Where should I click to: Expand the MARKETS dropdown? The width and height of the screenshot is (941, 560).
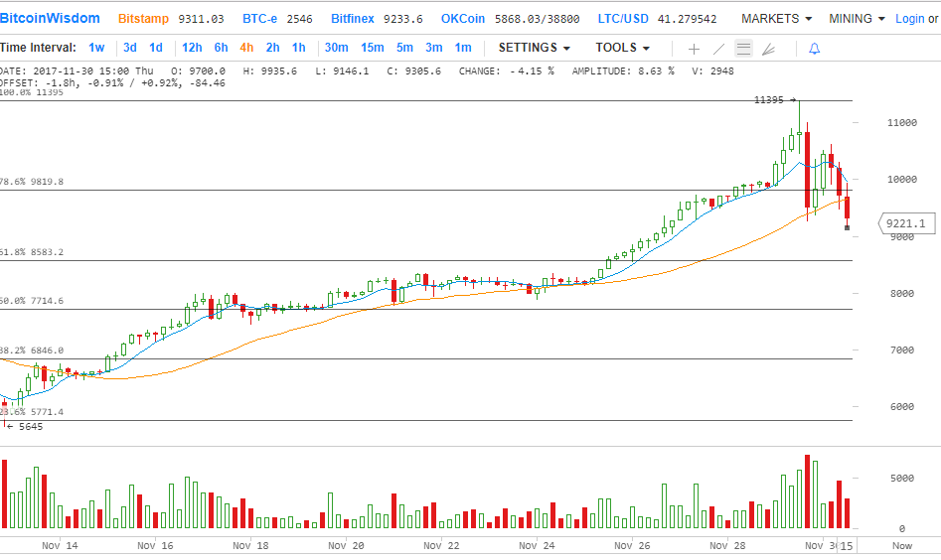[776, 19]
